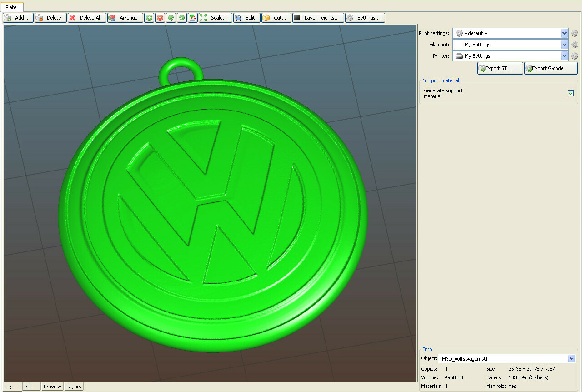Click gear icon next to Print settings
The image size is (582, 392).
575,33
